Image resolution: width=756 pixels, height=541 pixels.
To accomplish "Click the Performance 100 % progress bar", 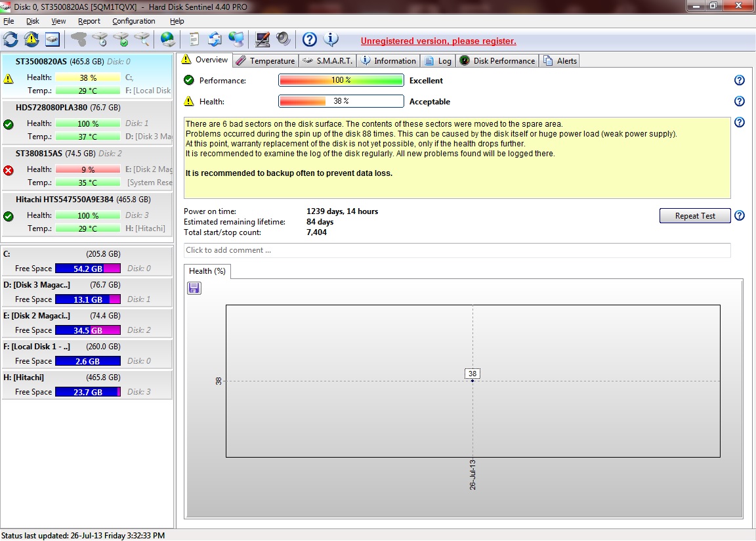I will click(x=341, y=80).
